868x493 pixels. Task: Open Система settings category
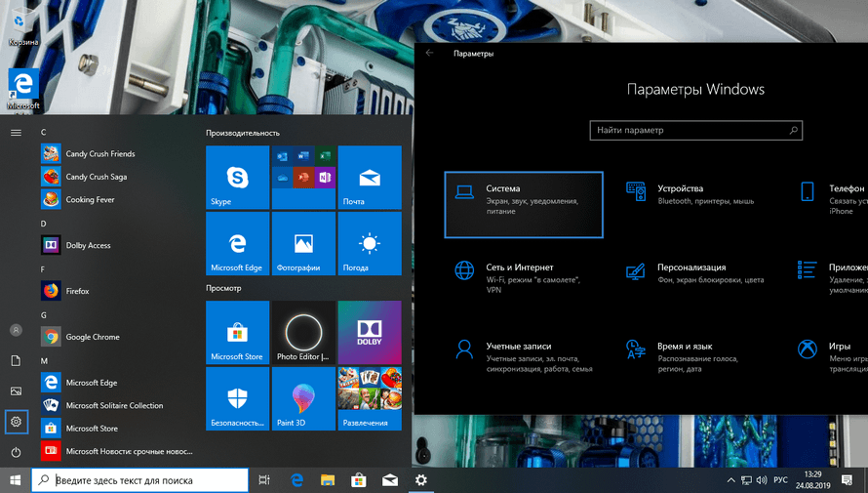(524, 205)
